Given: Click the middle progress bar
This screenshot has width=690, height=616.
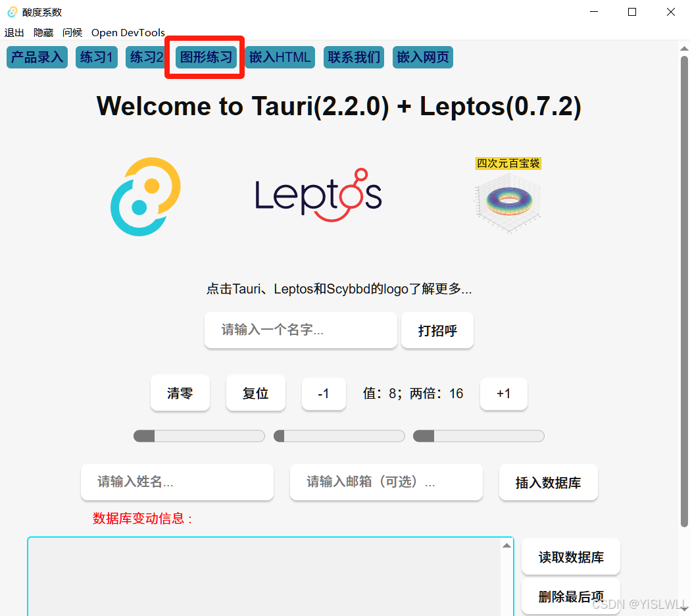Looking at the screenshot, I should click(x=339, y=436).
